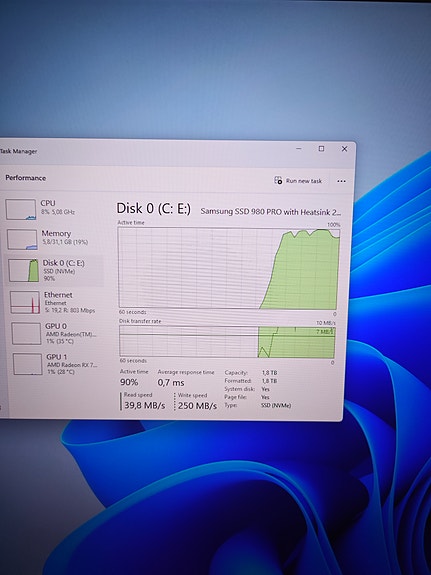The image size is (431, 575).
Task: Click the Disk active time graph
Action: (229, 268)
